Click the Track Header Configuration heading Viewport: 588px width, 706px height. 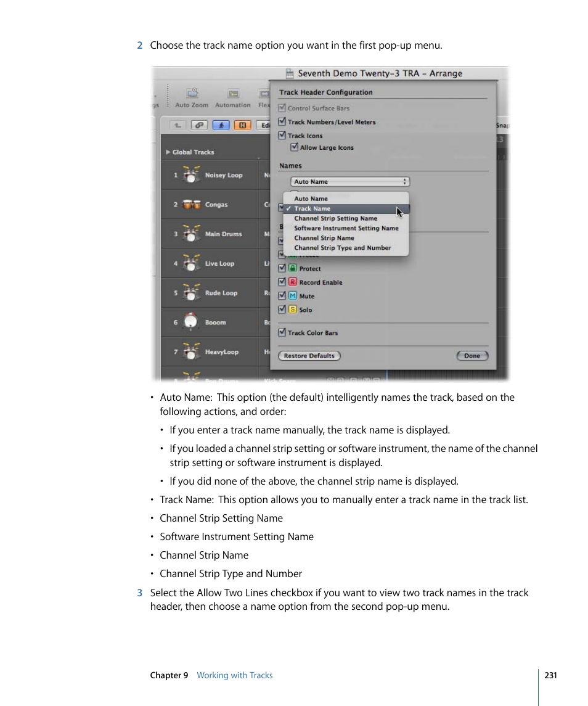click(x=326, y=92)
